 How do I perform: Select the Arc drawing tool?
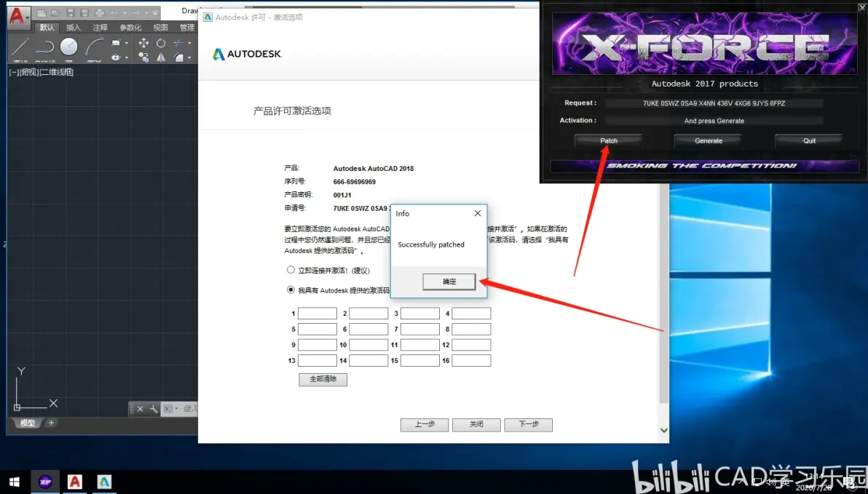point(94,47)
